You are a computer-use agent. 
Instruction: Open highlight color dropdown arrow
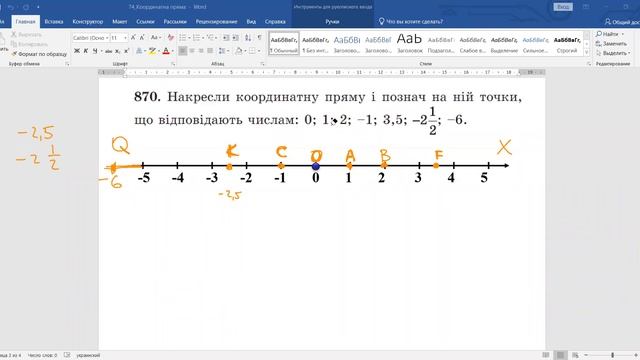point(158,51)
